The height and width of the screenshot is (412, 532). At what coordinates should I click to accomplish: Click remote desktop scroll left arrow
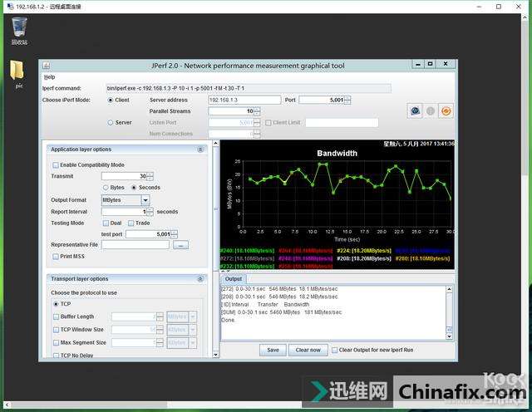click(7, 405)
